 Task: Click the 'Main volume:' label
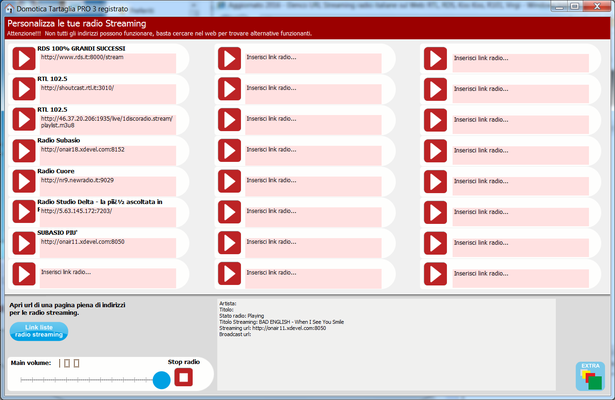pos(31,363)
